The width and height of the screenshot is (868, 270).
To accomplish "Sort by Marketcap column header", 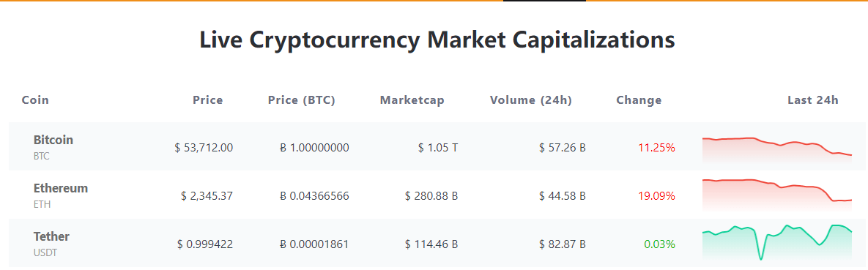I will pyautogui.click(x=412, y=100).
